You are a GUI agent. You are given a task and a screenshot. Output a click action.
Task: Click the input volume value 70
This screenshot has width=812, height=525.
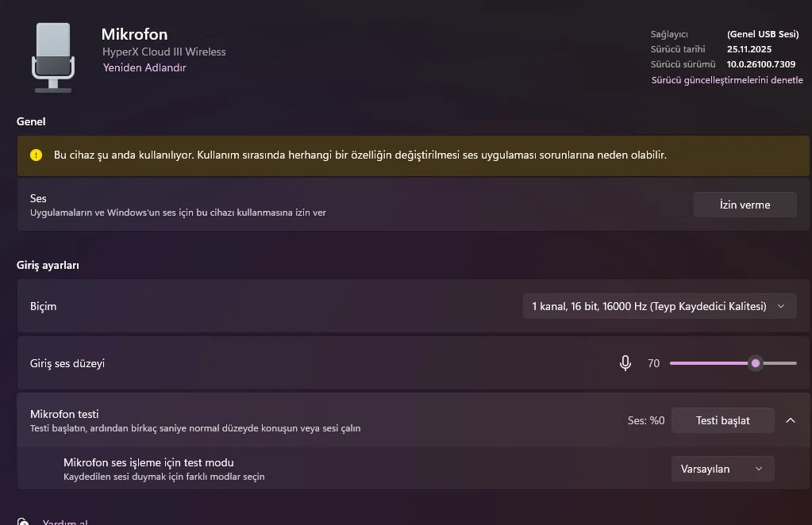[653, 363]
